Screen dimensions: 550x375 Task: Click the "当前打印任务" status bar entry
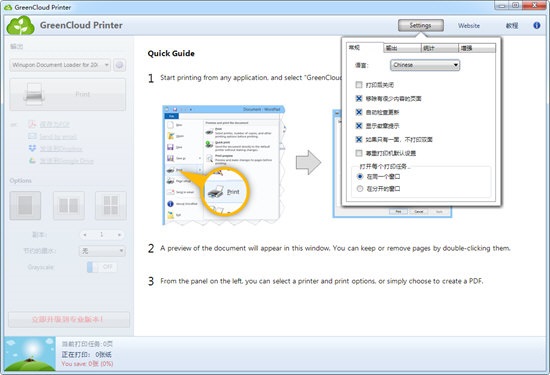pos(87,344)
